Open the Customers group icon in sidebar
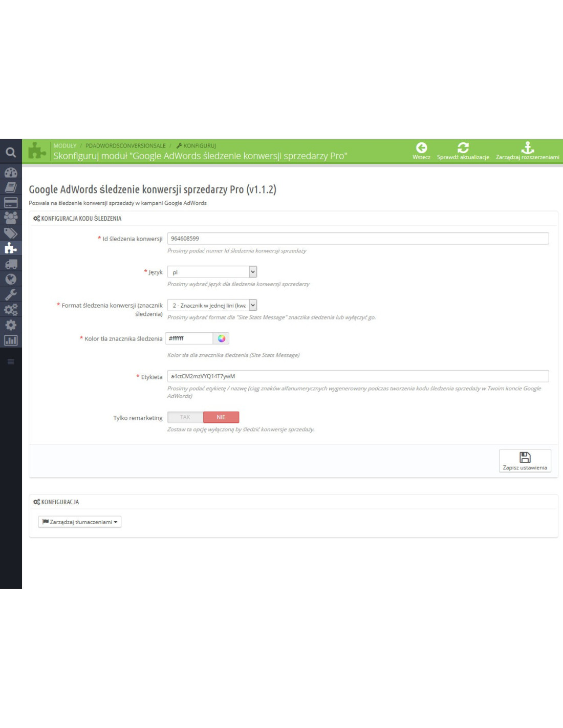Viewport: 563px width, 728px height. (x=11, y=218)
